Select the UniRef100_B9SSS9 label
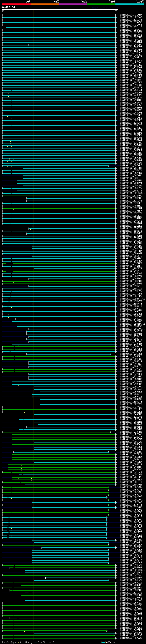Viewport: 146px width, 644px height. [131, 361]
